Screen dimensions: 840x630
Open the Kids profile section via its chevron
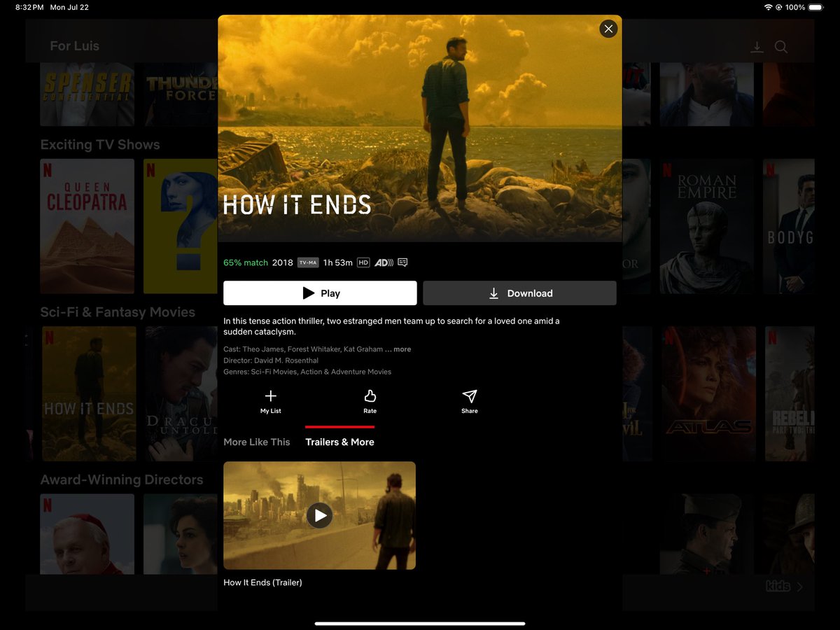click(x=799, y=587)
